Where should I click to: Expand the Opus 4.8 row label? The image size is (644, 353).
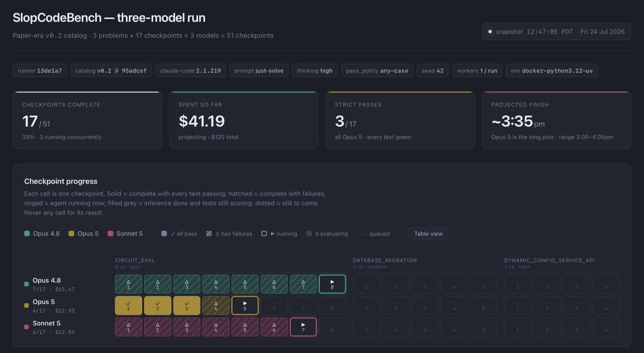49,284
